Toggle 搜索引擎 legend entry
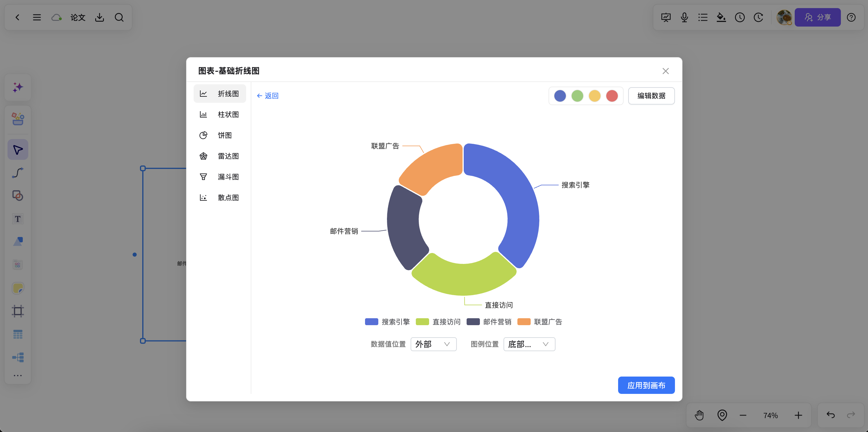This screenshot has height=432, width=868. 387,322
